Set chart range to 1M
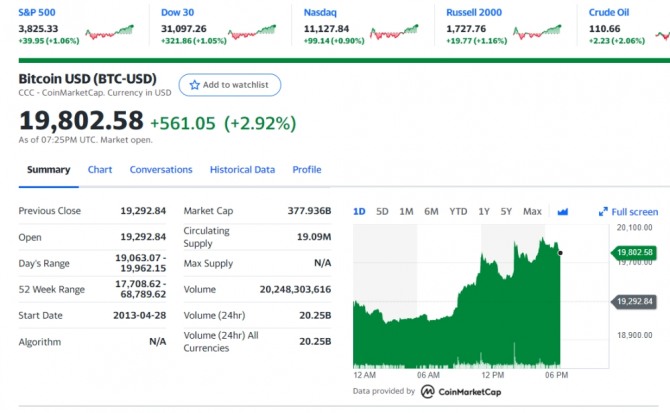The height and width of the screenshot is (413, 670). [406, 212]
